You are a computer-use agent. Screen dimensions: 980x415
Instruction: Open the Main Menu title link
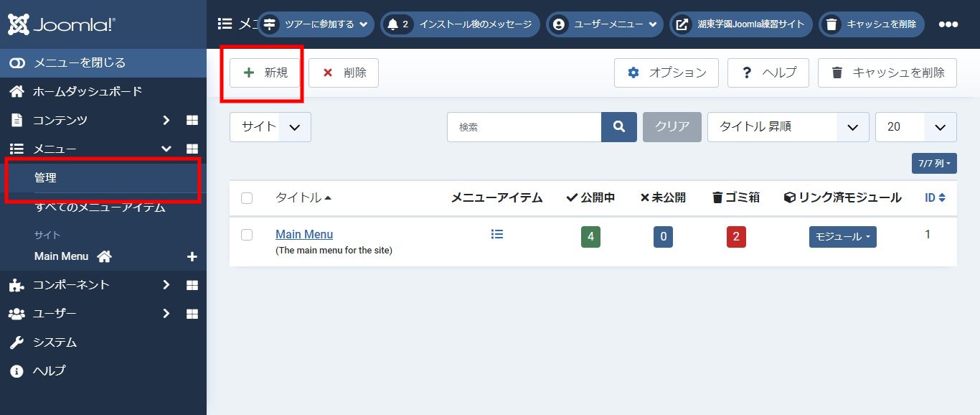[x=304, y=234]
